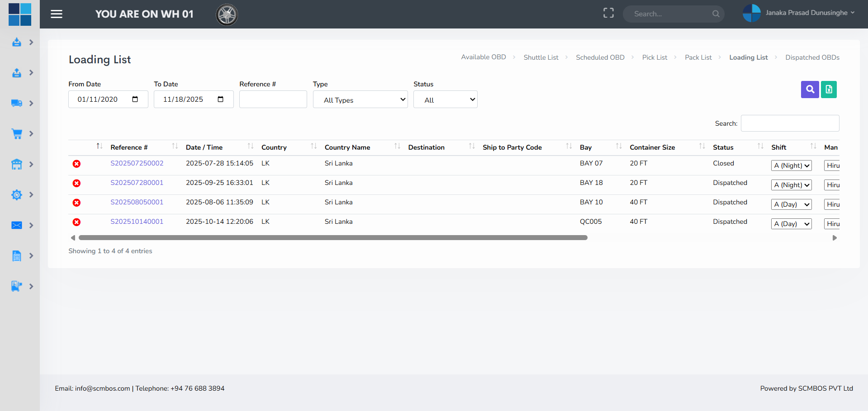
Task: Export list with green Excel icon
Action: coord(829,90)
